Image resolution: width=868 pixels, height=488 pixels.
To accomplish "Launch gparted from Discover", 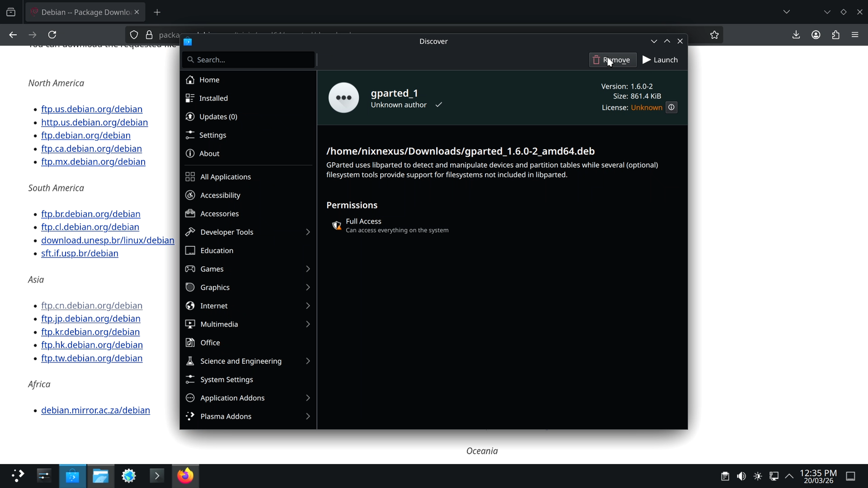I will [660, 60].
